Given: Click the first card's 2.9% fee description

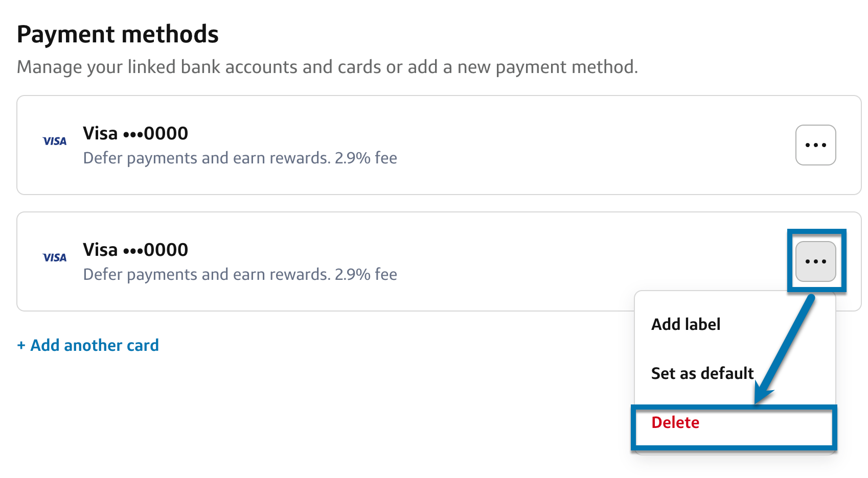Looking at the screenshot, I should (240, 158).
